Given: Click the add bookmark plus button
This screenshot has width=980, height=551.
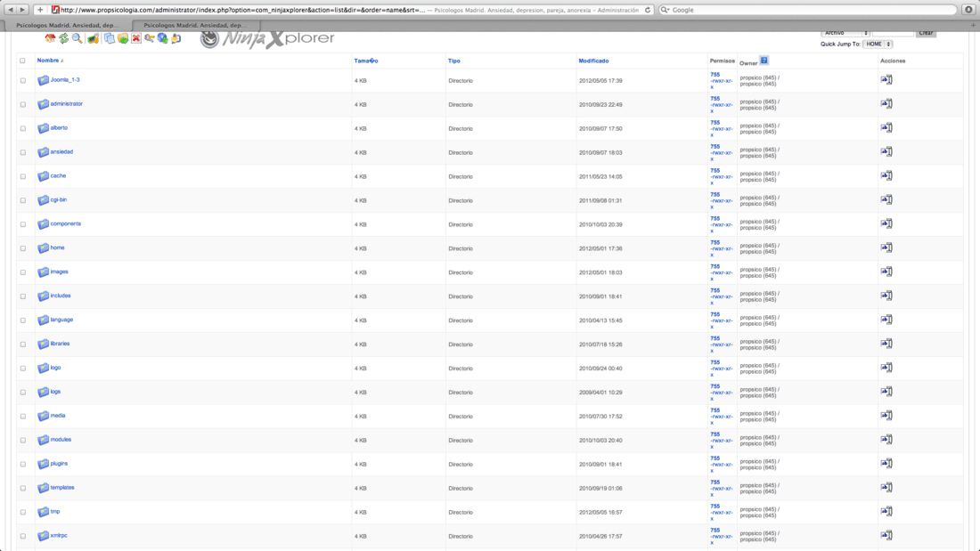Looking at the screenshot, I should click(40, 10).
